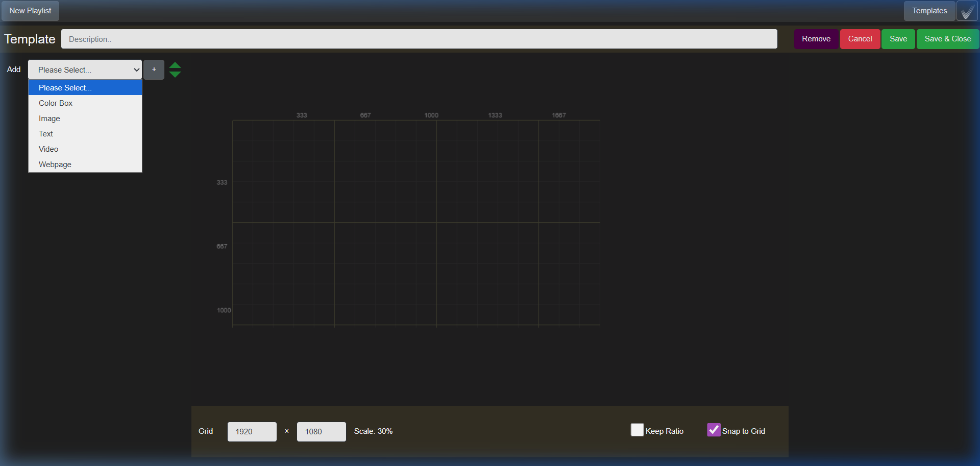
Task: Select the Webpage option
Action: point(85,164)
